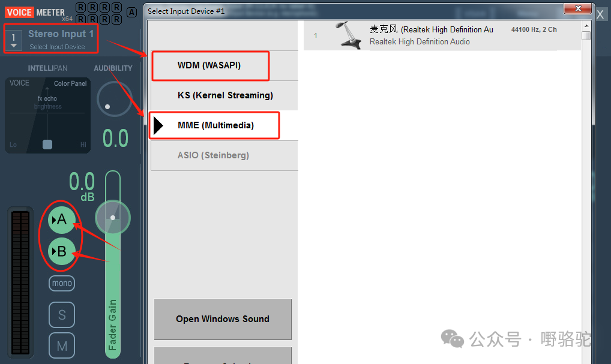Viewport: 611px width, 364px height.
Task: Click the input number 1 dropdown arrow
Action: [x=14, y=46]
